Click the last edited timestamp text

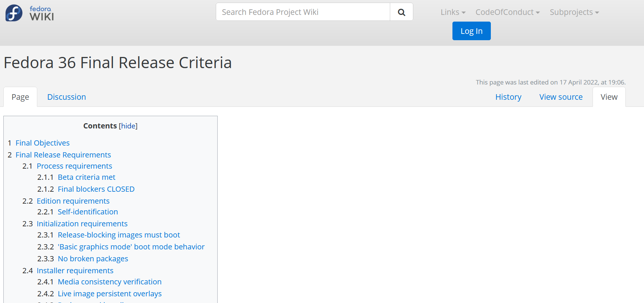pyautogui.click(x=550, y=82)
